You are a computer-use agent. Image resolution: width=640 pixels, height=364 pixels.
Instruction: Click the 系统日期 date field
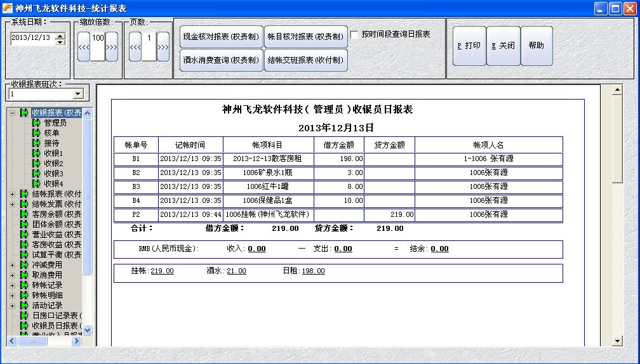click(x=33, y=38)
